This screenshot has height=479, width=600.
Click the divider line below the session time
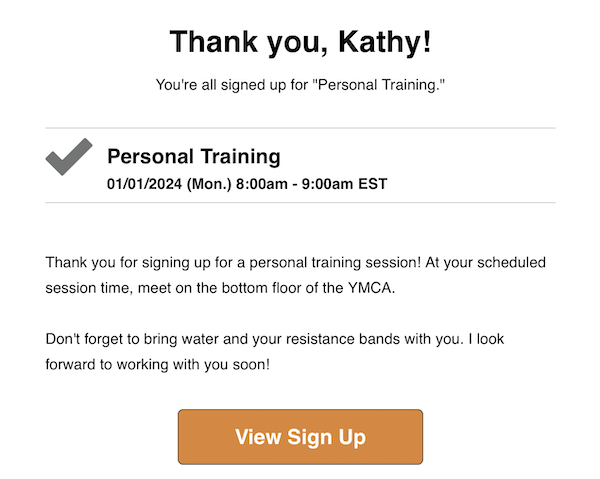300,202
